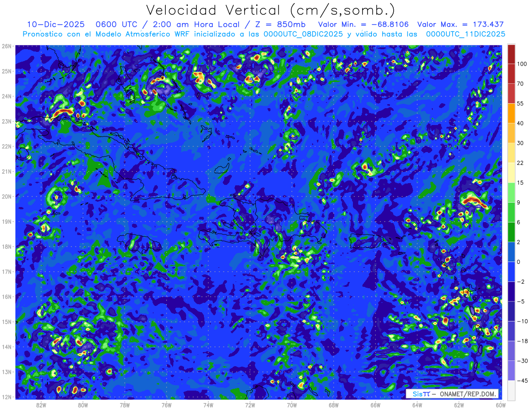532x411 pixels.
Task: Pick the yellow swatch between 22 and 30
Action: click(512, 153)
